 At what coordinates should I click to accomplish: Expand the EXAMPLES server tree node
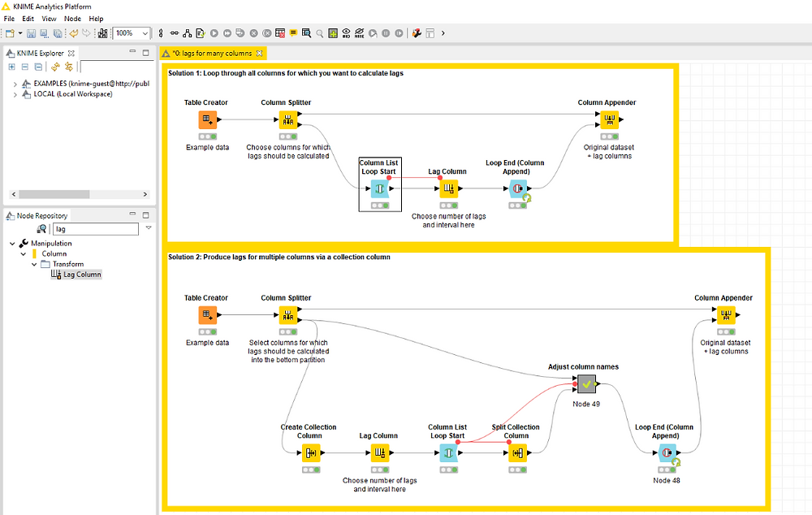pyautogui.click(x=15, y=84)
